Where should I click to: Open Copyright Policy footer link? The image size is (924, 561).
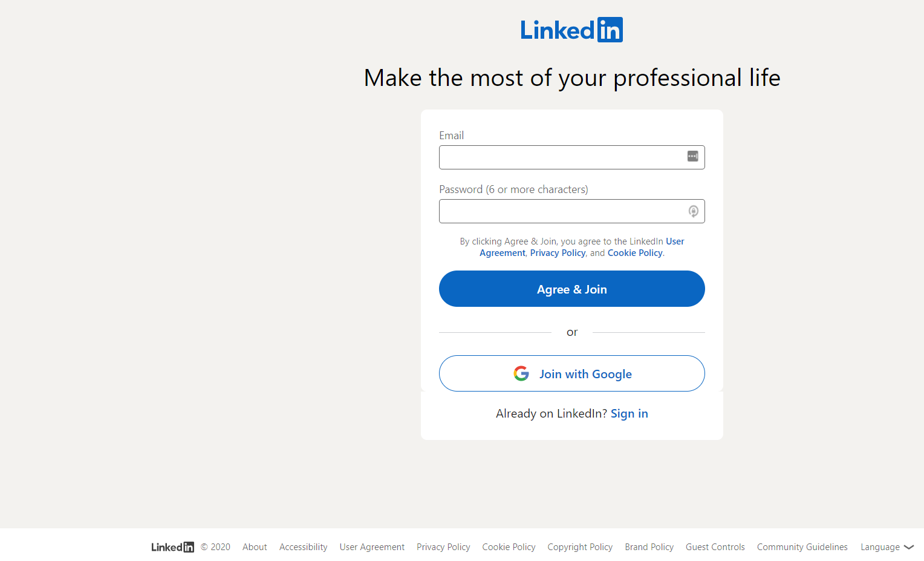(x=580, y=547)
